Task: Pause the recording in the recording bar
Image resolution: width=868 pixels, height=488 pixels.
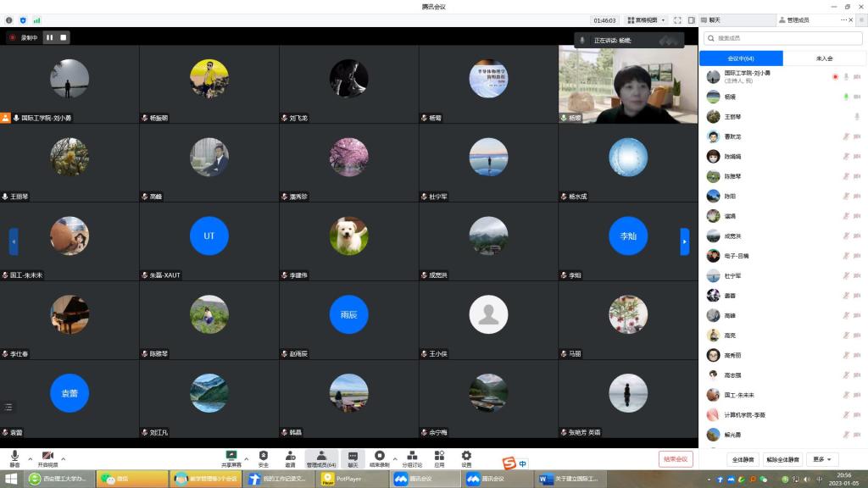Action: pyautogui.click(x=49, y=37)
